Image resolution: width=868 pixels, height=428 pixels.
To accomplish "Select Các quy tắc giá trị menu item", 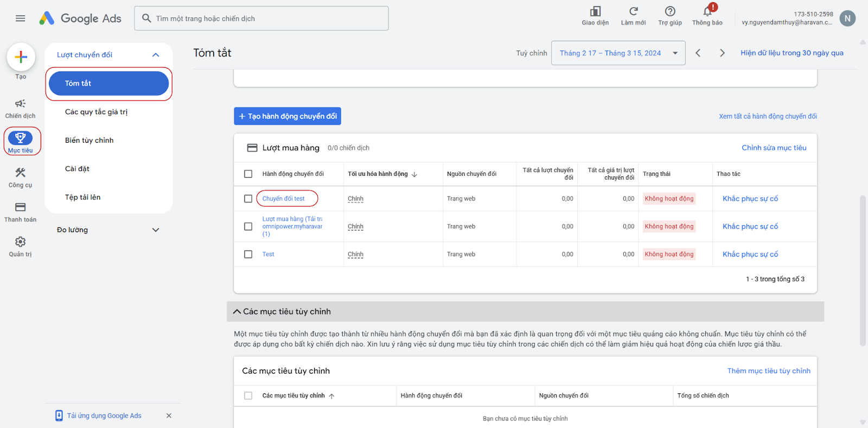I will tap(97, 112).
